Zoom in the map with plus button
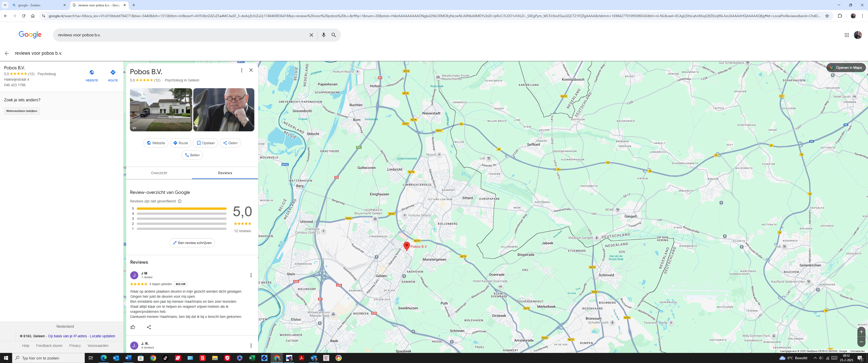The image size is (868, 363). tap(861, 332)
